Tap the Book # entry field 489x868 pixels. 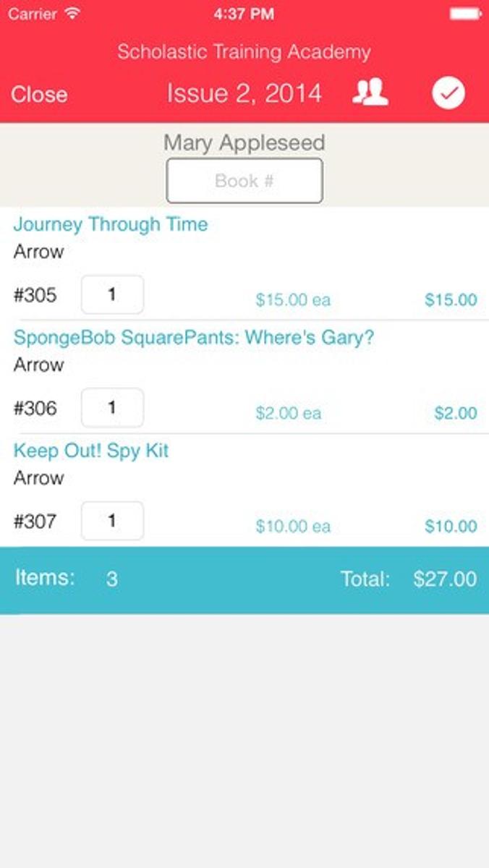click(x=244, y=181)
